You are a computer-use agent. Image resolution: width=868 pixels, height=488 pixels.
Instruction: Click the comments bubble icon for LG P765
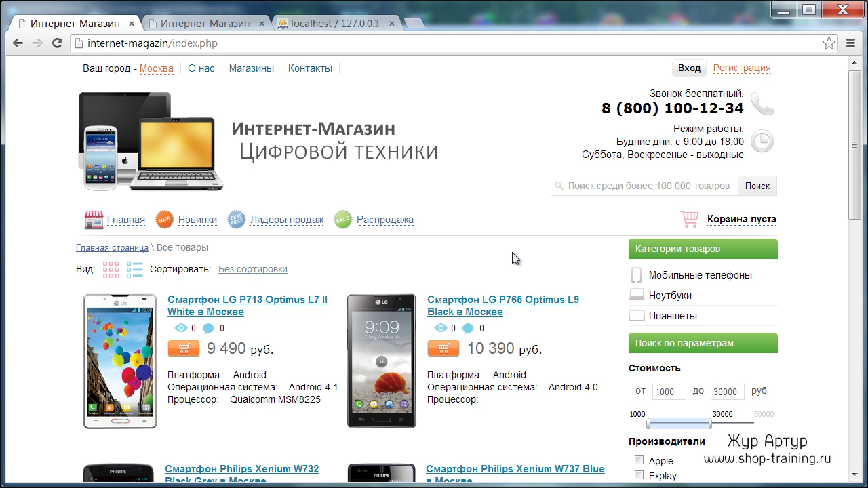click(468, 329)
